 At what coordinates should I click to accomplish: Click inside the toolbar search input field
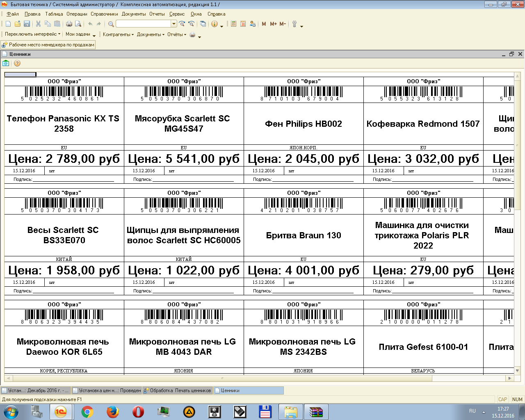[143, 24]
